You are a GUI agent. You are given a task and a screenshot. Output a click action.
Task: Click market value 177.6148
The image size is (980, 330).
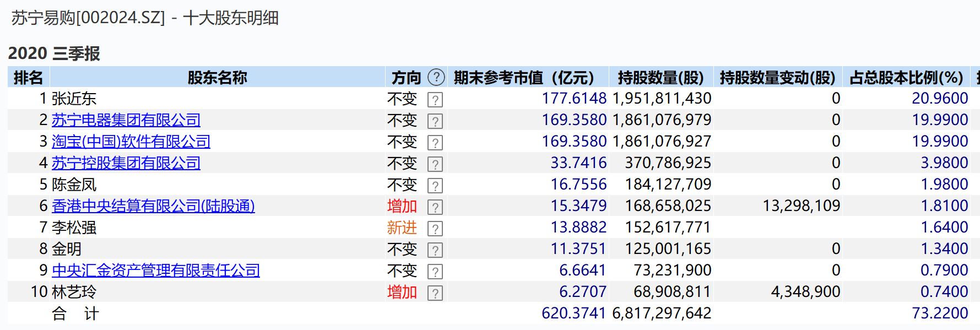pyautogui.click(x=574, y=99)
